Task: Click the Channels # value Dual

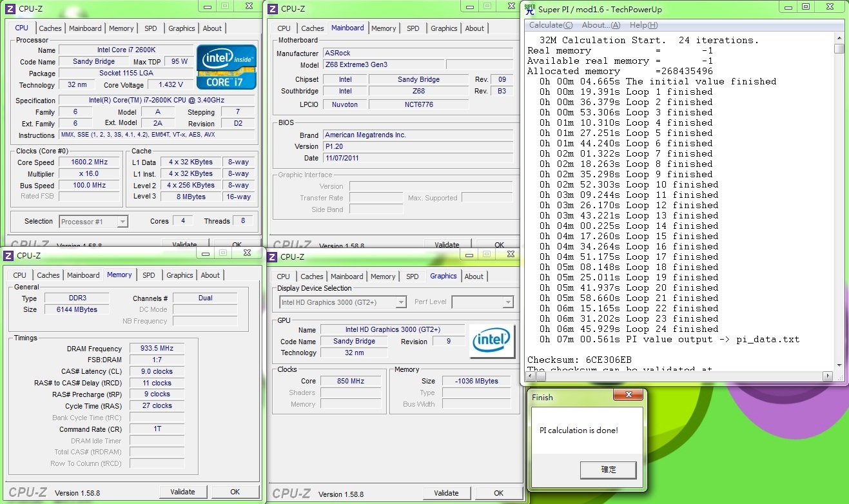Action: tap(205, 298)
